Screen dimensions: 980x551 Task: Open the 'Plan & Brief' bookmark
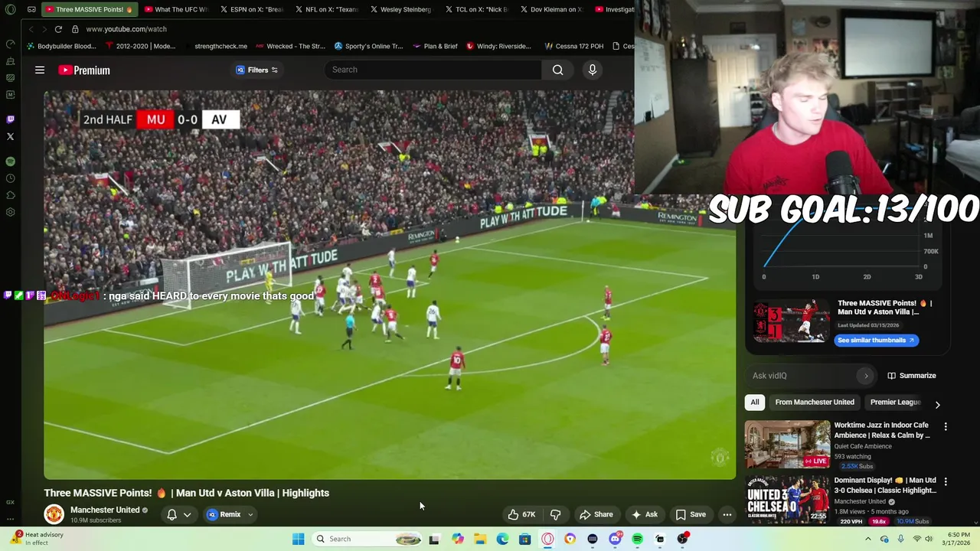[x=435, y=46]
